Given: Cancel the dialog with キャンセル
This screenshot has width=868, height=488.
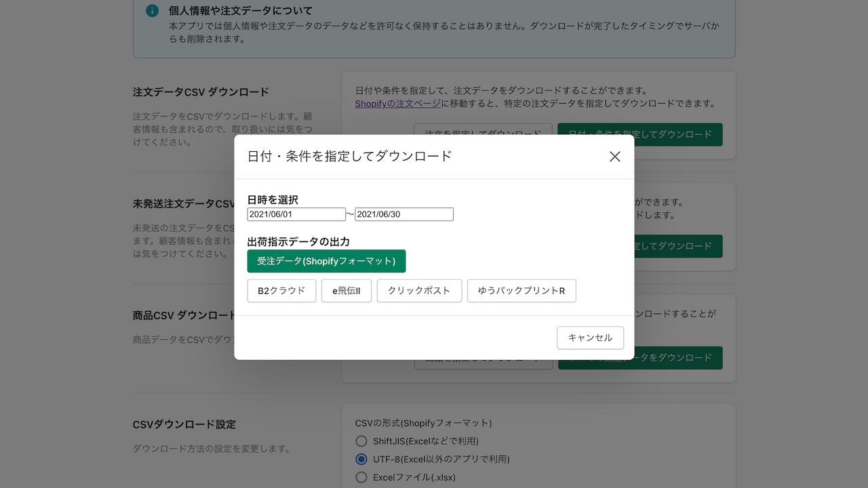Looking at the screenshot, I should point(590,338).
